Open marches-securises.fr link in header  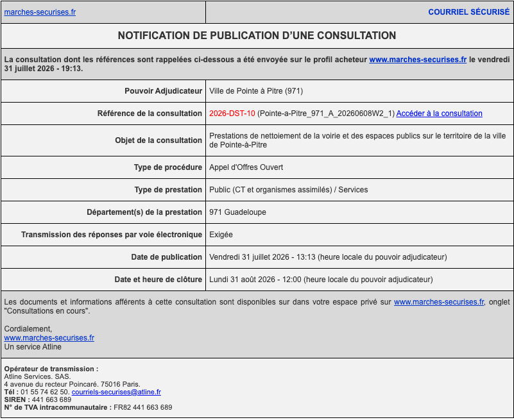pyautogui.click(x=40, y=12)
